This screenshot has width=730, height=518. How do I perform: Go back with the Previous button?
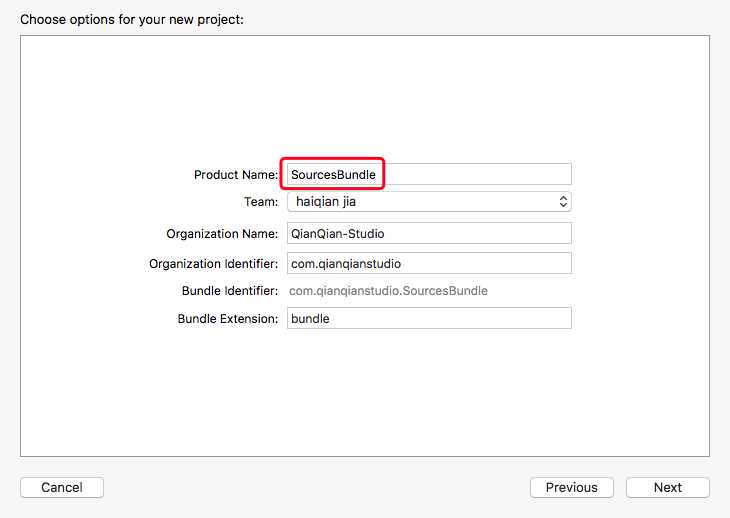click(x=572, y=487)
